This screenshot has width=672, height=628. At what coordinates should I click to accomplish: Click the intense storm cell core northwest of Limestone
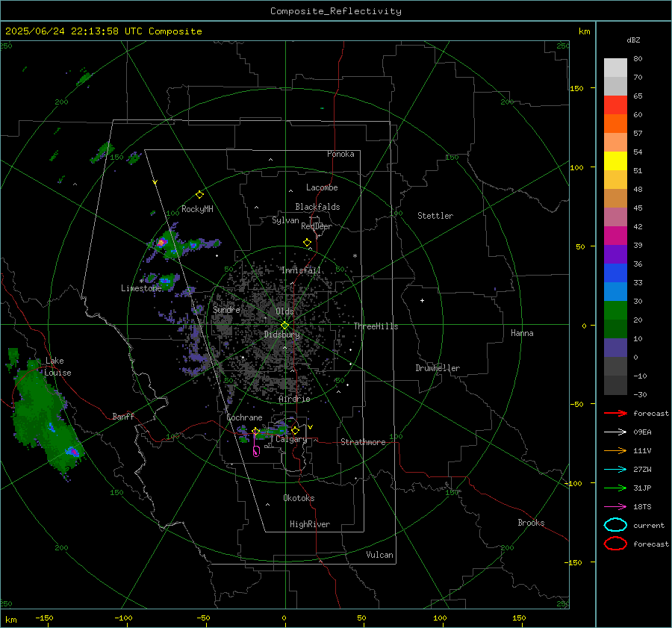[161, 243]
